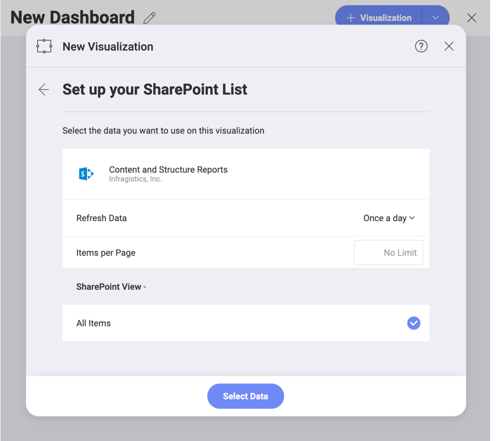This screenshot has width=504, height=441.
Task: Click the + Visualization button
Action: (x=378, y=18)
